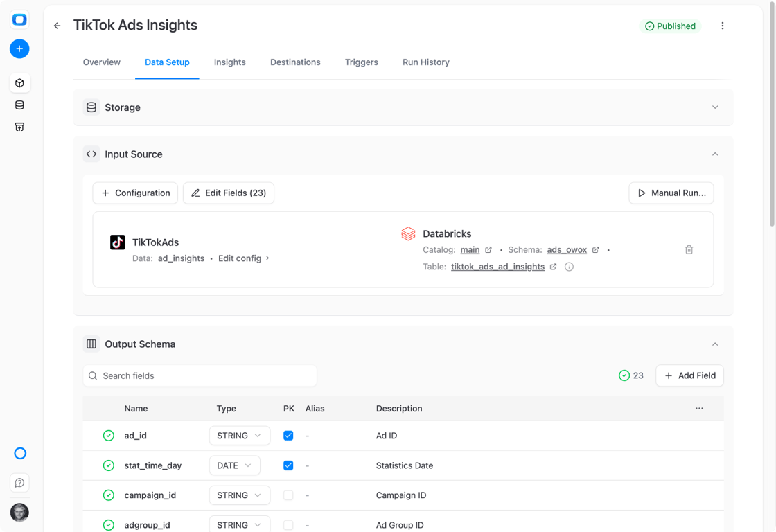Open the main catalog link
Image resolution: width=776 pixels, height=532 pixels.
[470, 250]
